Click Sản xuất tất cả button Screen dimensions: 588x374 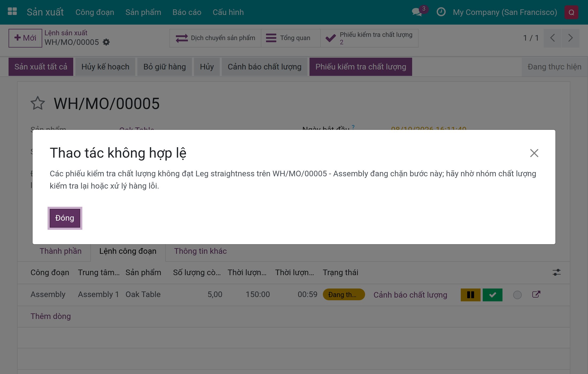tap(41, 67)
